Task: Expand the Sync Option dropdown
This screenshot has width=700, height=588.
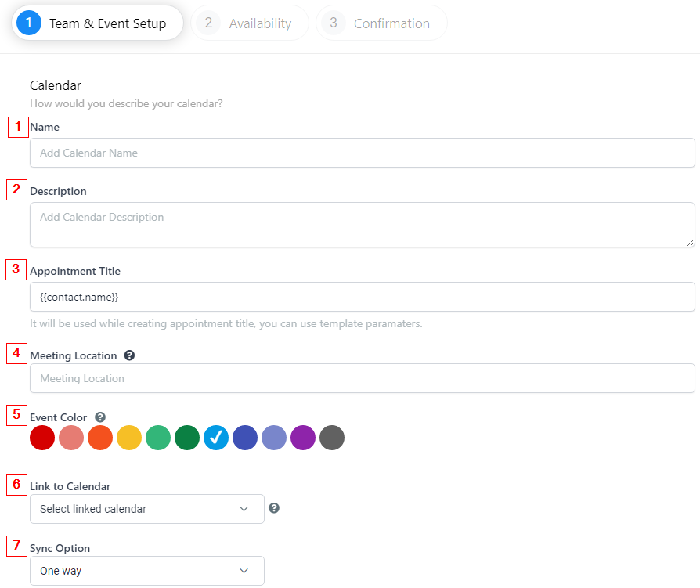Action: point(147,571)
